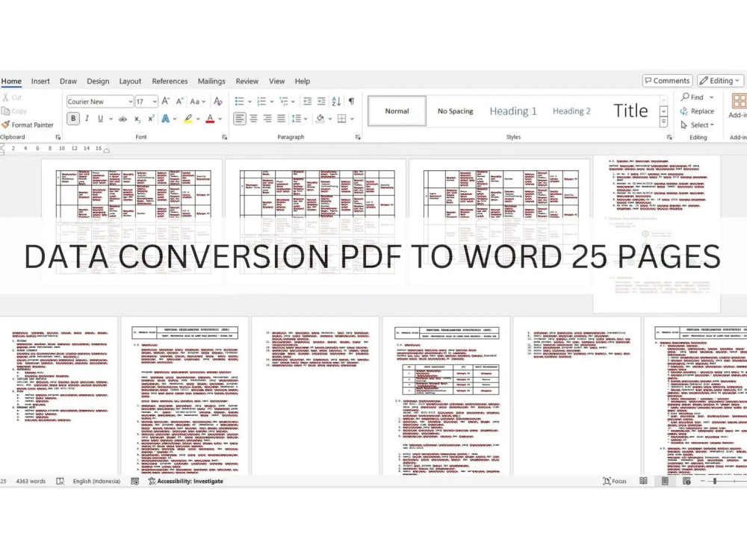Click Justify alignment icon

(281, 119)
